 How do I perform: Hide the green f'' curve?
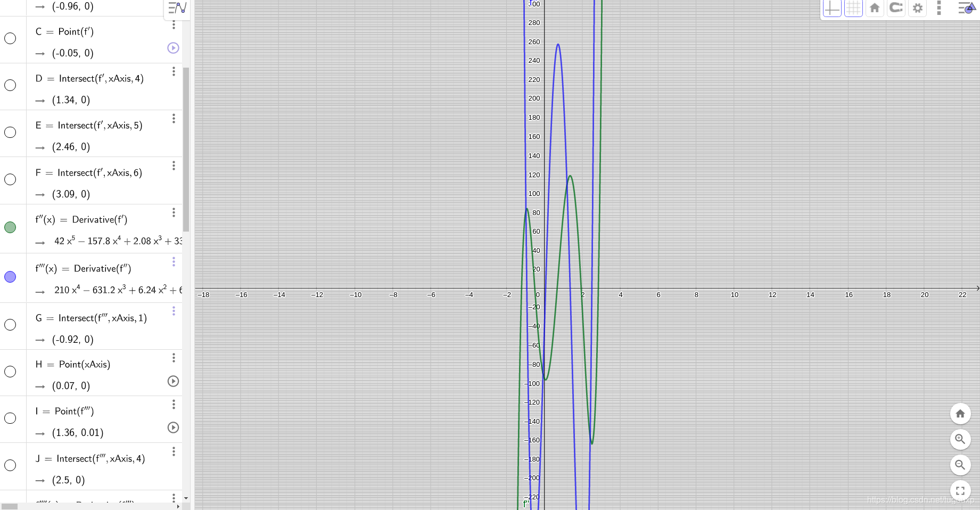10,227
